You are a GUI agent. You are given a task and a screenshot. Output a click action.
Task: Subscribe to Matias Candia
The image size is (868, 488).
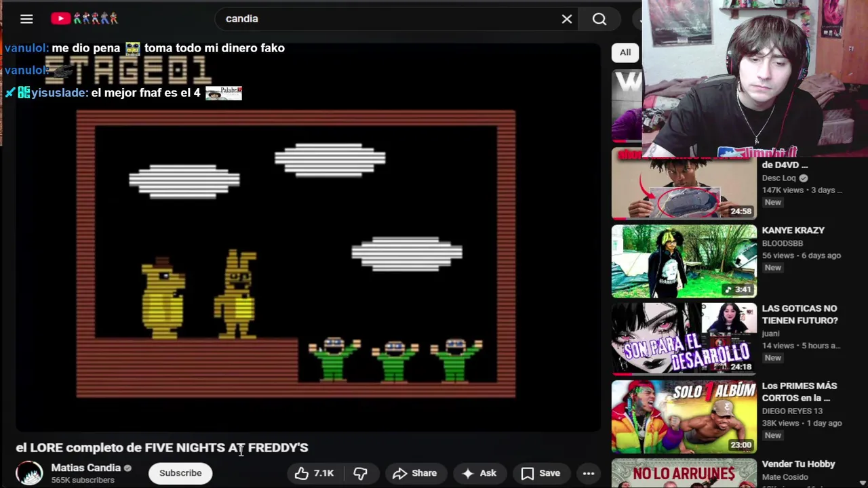pos(180,473)
